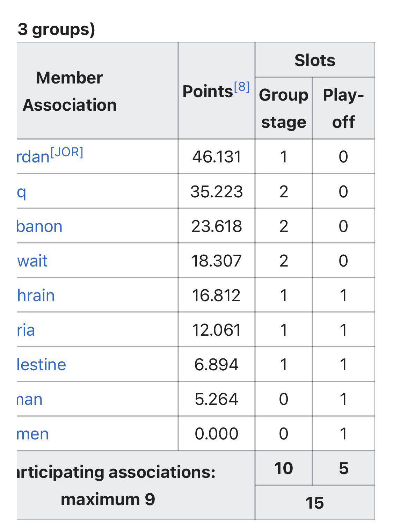Open the truncated Iraq link ending in 'q'
The height and width of the screenshot is (532, 393).
tap(22, 192)
